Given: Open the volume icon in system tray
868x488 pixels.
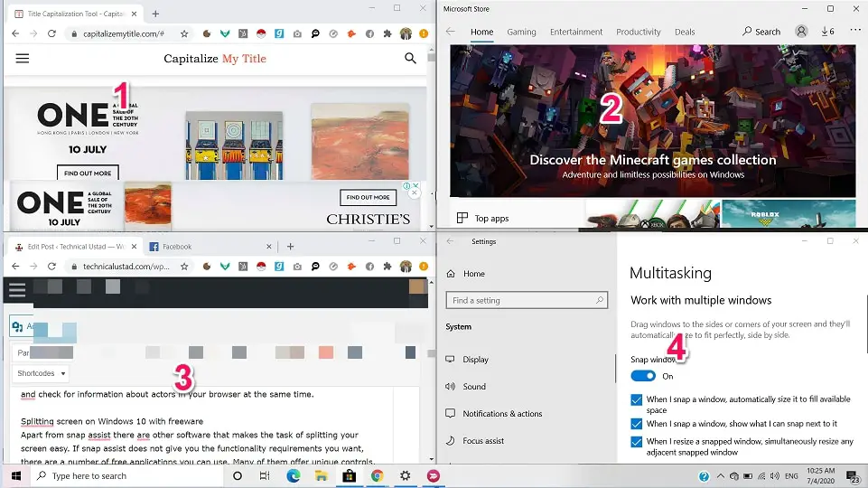Looking at the screenshot, I should click(x=774, y=476).
